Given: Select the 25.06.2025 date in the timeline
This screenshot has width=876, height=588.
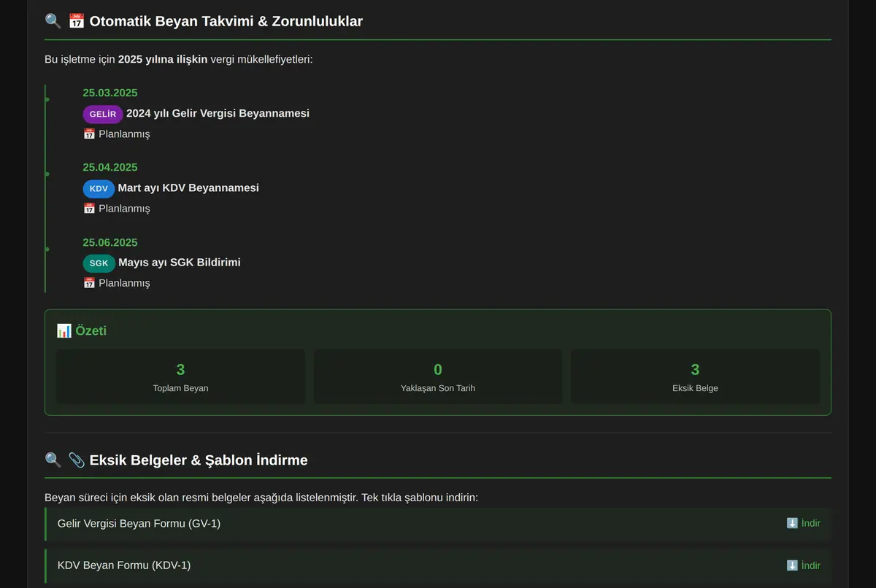Looking at the screenshot, I should 110,243.
